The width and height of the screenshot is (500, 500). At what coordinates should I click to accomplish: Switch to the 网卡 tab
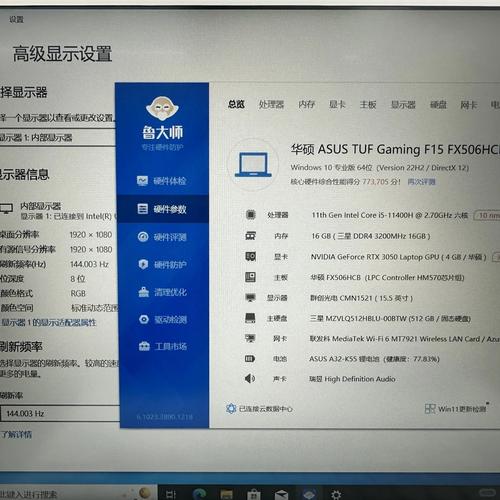[x=469, y=105]
